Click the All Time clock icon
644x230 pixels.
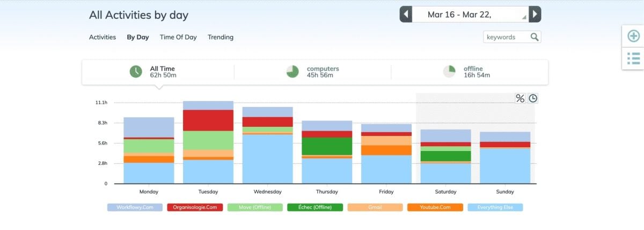pyautogui.click(x=136, y=71)
